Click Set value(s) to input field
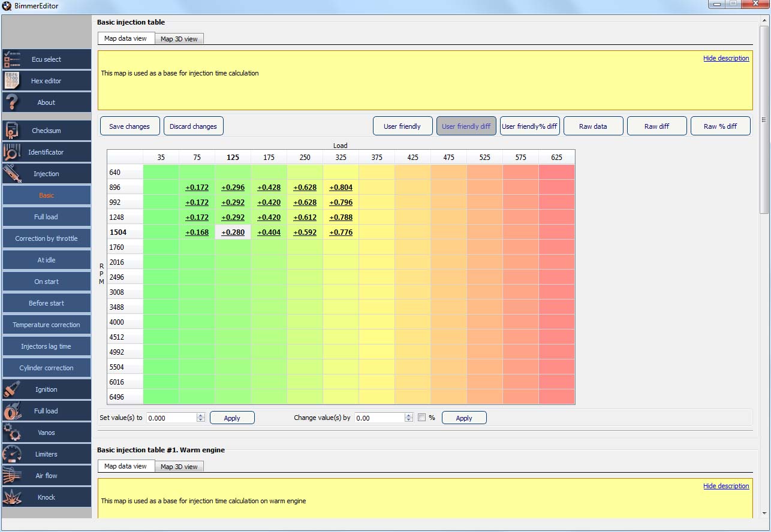This screenshot has height=532, width=771. 171,418
